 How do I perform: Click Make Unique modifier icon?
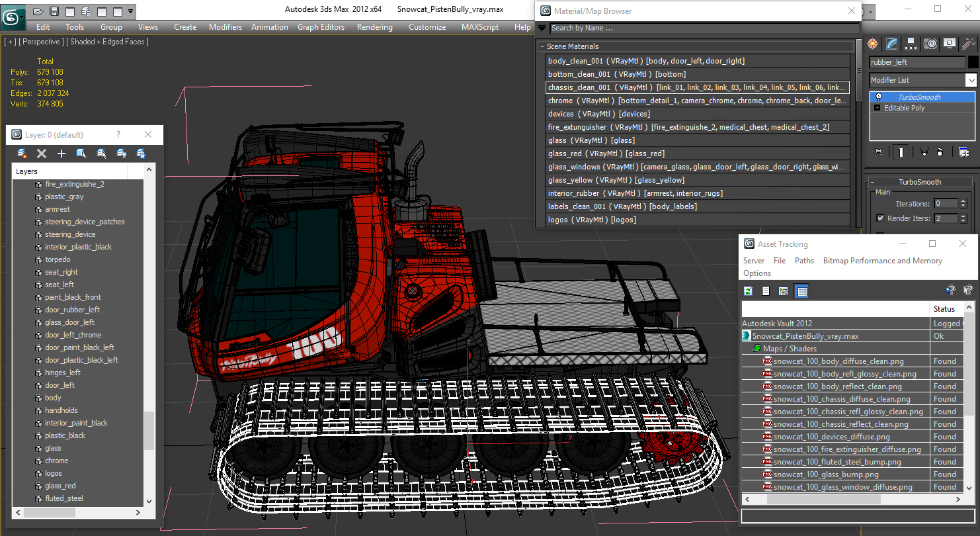(924, 152)
